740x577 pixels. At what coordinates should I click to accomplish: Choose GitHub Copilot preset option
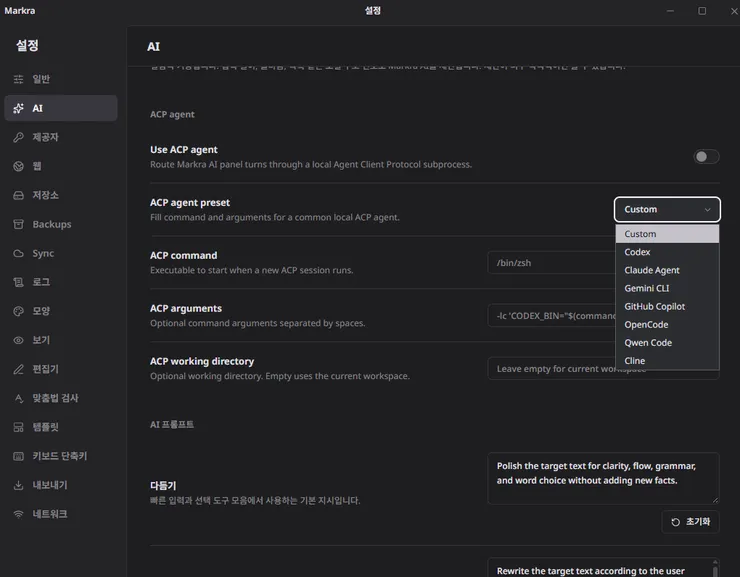point(667,307)
